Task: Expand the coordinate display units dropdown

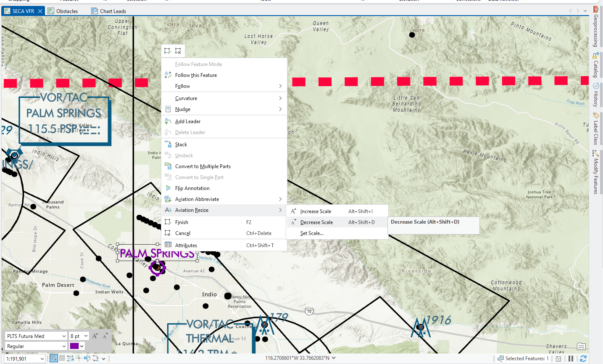Action: click(334, 358)
